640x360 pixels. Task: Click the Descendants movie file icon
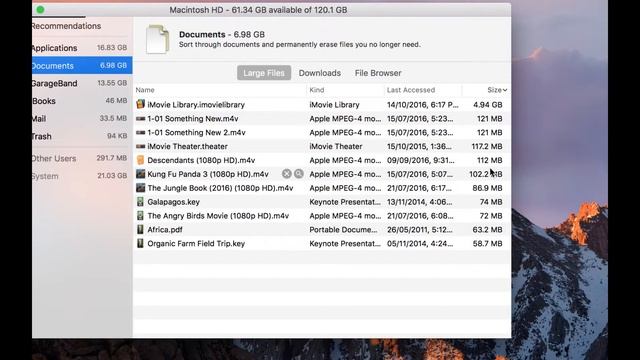(x=140, y=160)
